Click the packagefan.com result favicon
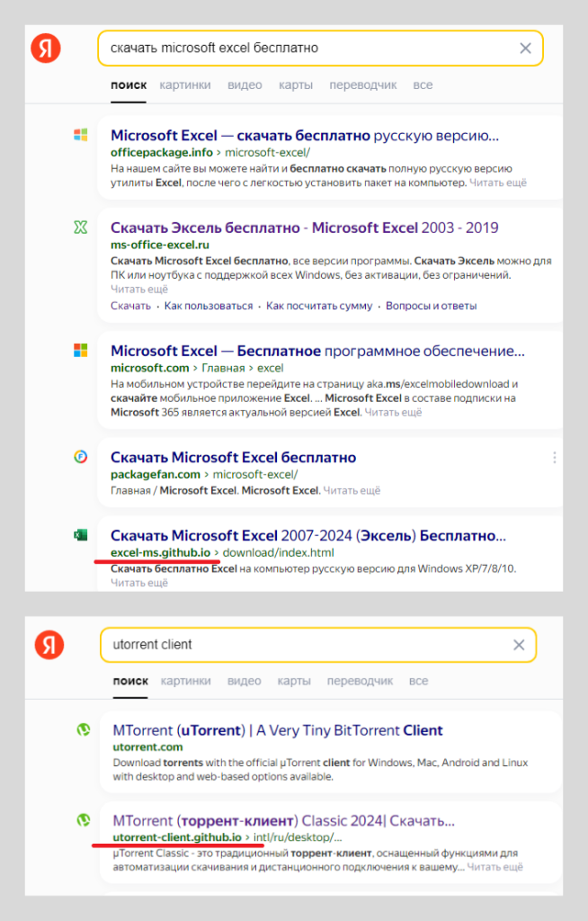Image resolution: width=588 pixels, height=921 pixels. (81, 456)
